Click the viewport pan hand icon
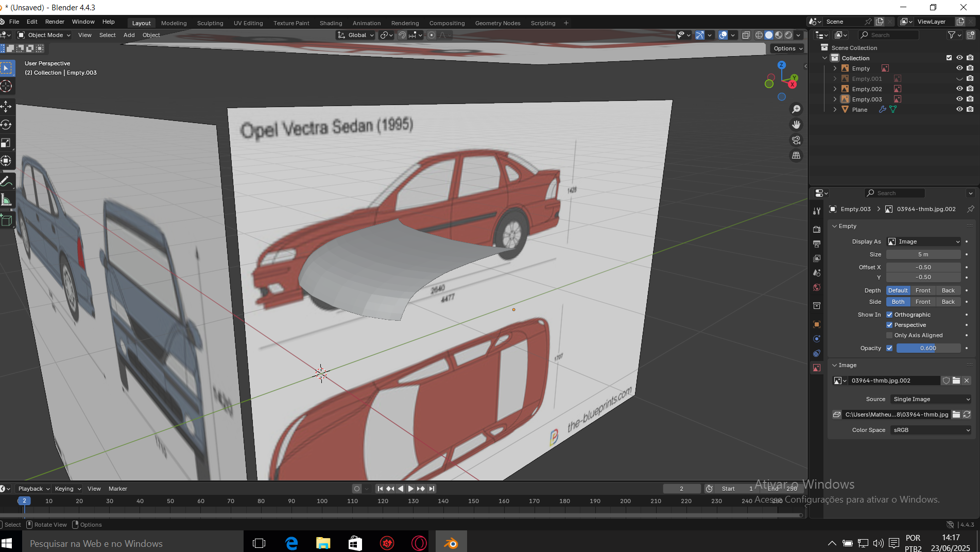 (x=796, y=125)
